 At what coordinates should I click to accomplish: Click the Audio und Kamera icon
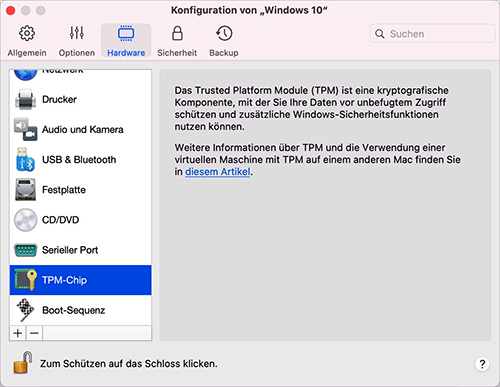[x=26, y=129]
